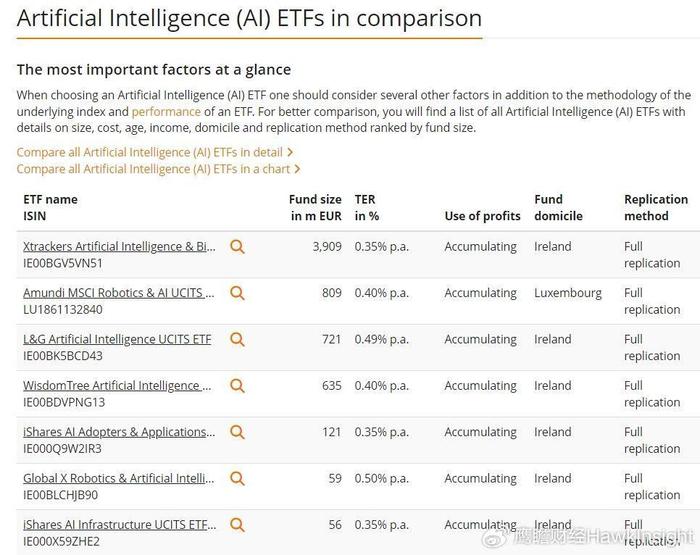Open iShares AI Infrastructure UCITS ETF link
This screenshot has width=700, height=555.
[x=119, y=525]
